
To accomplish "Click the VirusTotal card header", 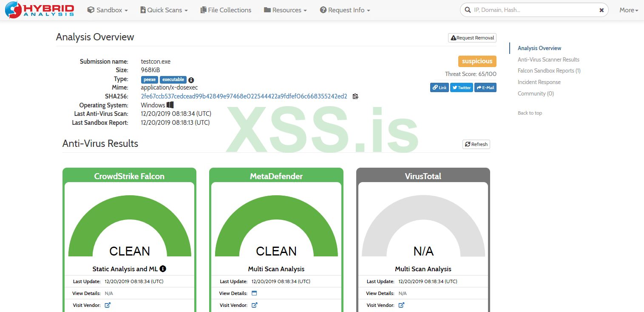I will (x=423, y=176).
